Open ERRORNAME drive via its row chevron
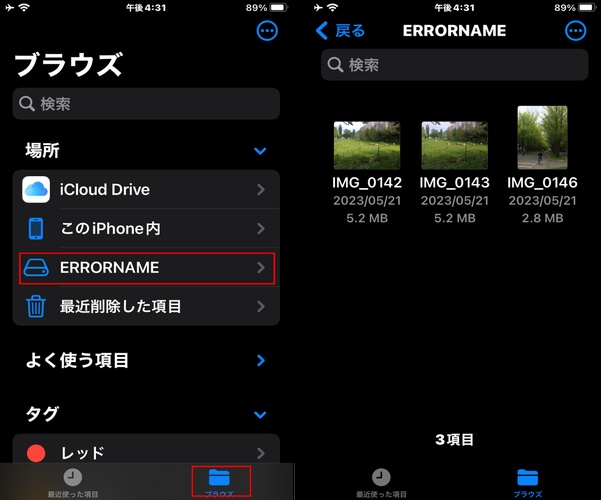The image size is (601, 500). click(261, 268)
